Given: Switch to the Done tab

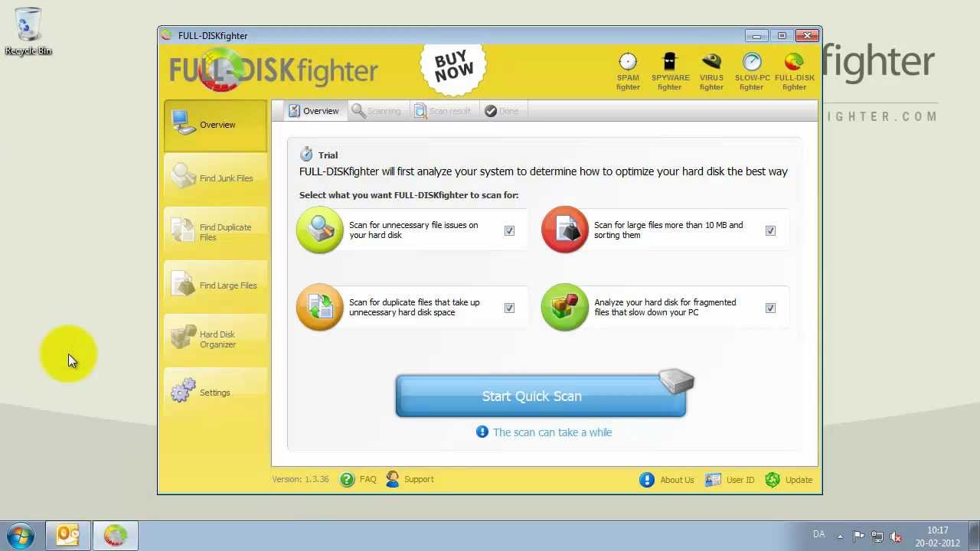Looking at the screenshot, I should 501,111.
